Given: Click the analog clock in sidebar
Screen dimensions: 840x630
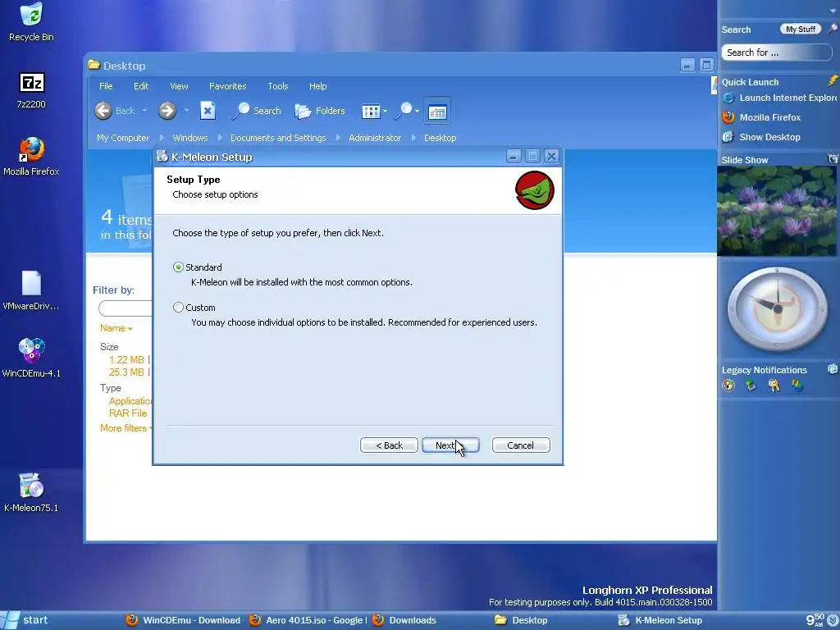Looking at the screenshot, I should [x=777, y=308].
